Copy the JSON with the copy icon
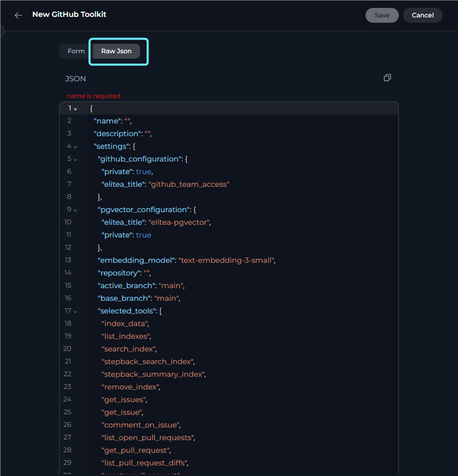The image size is (458, 476). point(387,78)
